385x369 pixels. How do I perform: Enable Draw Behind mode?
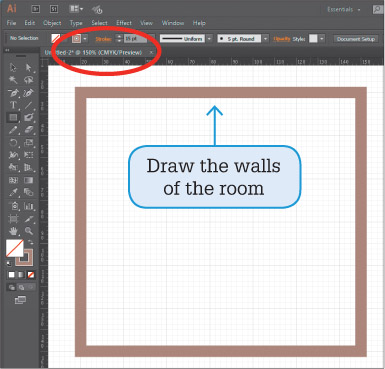click(21, 287)
